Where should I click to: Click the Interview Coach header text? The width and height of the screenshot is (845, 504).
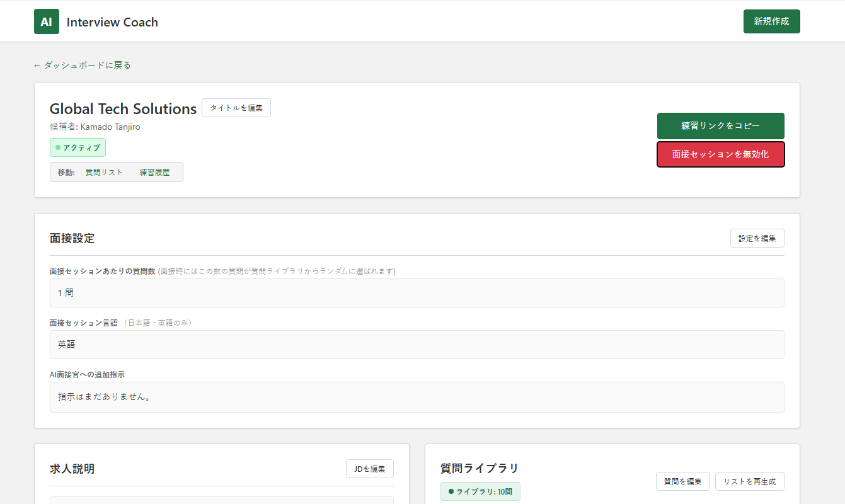112,21
